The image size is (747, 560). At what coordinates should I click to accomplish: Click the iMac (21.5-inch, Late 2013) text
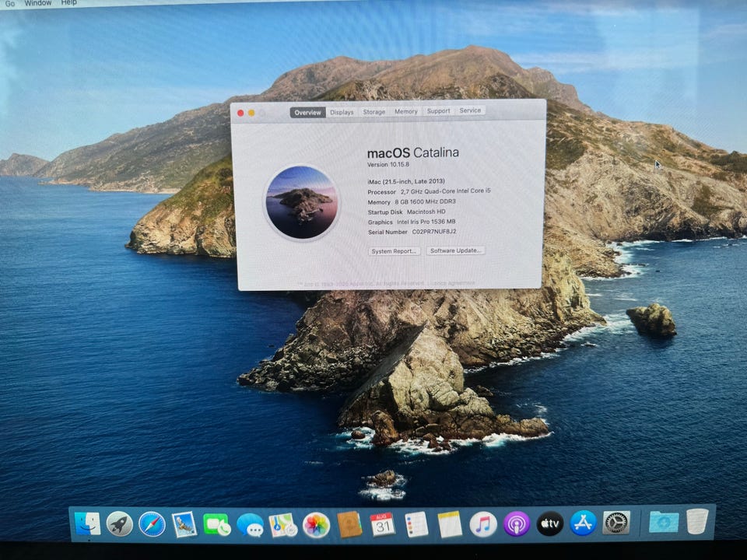pos(406,181)
